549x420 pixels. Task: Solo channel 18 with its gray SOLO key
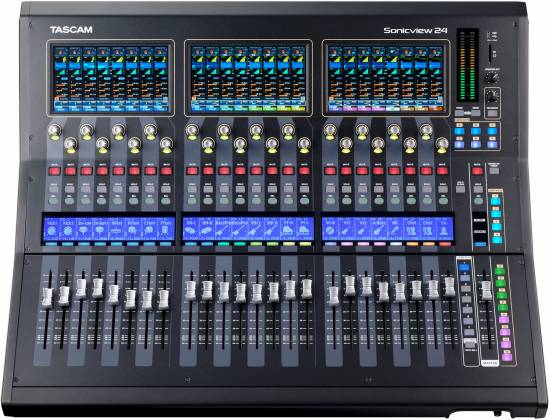(x=346, y=189)
